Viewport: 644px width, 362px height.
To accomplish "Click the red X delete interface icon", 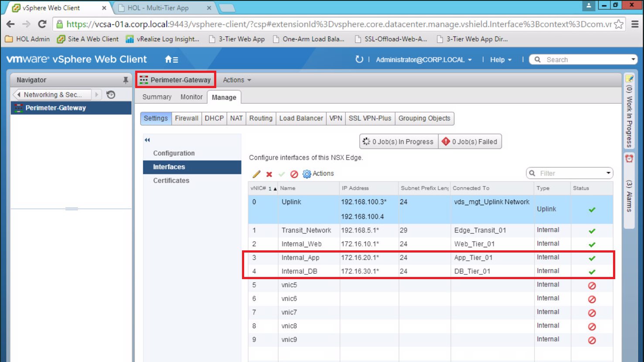I will click(x=269, y=174).
